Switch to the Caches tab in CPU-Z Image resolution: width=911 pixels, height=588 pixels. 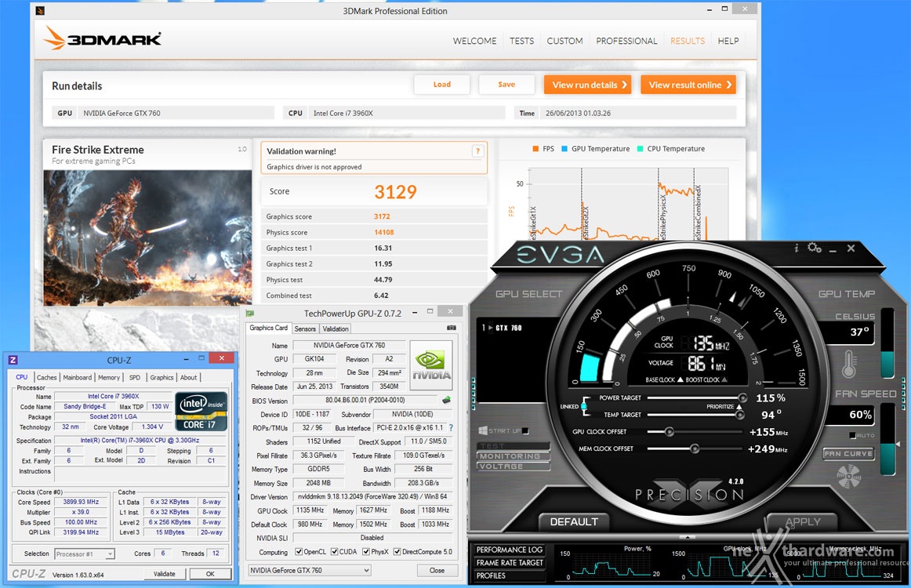[x=46, y=378]
